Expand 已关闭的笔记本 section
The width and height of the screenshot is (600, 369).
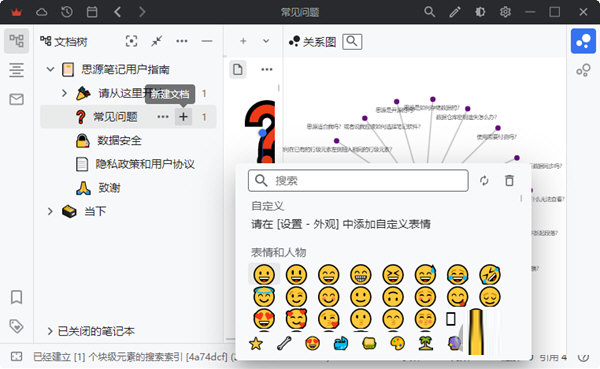tap(50, 331)
